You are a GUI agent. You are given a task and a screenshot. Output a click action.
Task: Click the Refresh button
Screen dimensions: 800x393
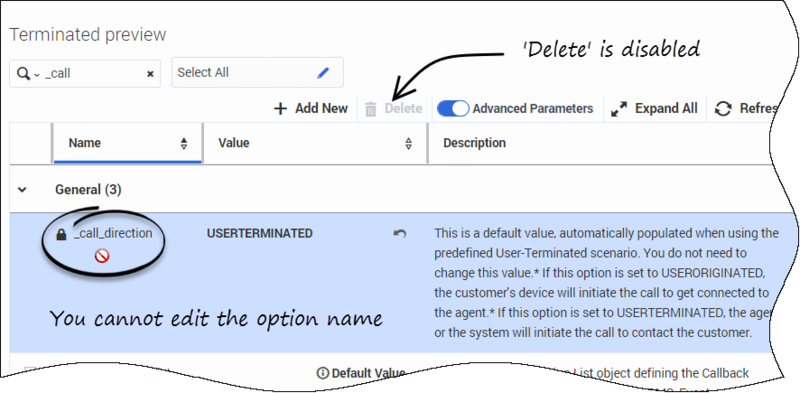pyautogui.click(x=746, y=109)
